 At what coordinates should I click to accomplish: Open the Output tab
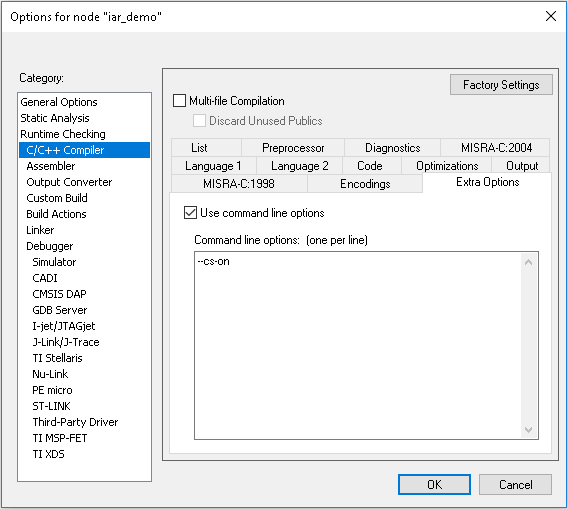pos(521,166)
